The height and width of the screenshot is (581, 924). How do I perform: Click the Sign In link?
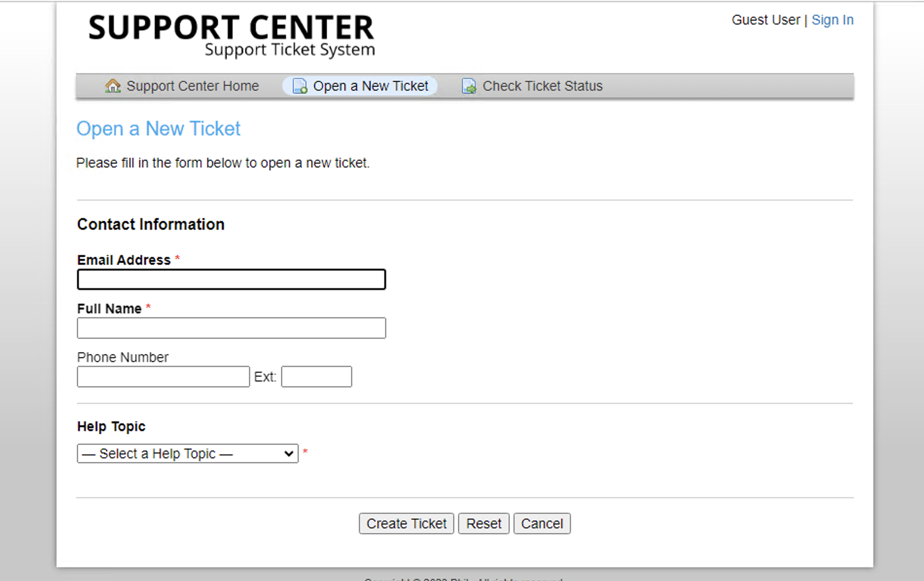pyautogui.click(x=832, y=19)
